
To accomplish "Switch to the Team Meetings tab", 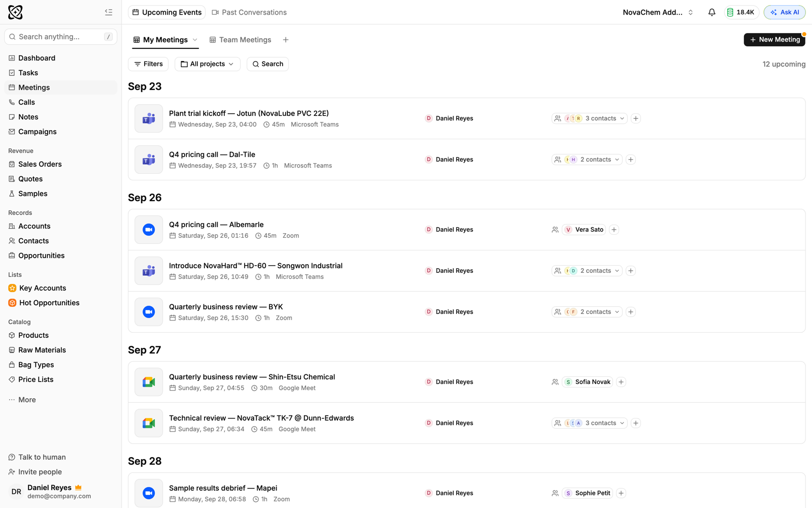I will point(240,40).
